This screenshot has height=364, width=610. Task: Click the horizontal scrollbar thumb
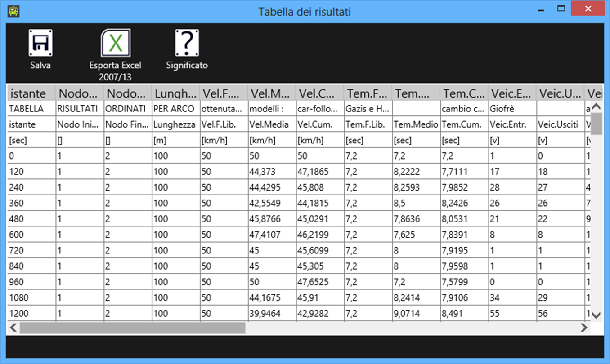tap(133, 328)
